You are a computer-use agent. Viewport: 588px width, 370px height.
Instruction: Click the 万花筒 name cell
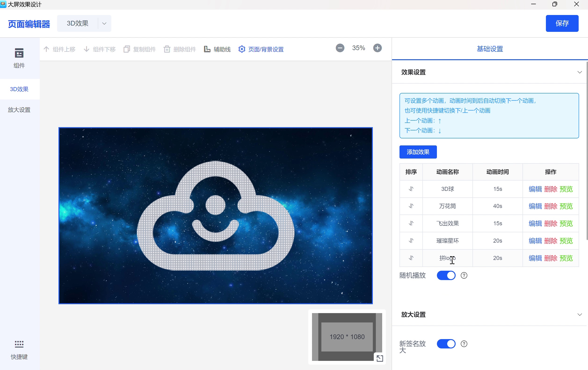[x=448, y=206]
